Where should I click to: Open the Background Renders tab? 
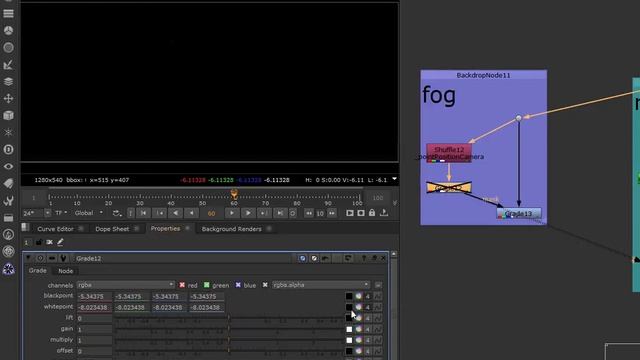pyautogui.click(x=231, y=229)
